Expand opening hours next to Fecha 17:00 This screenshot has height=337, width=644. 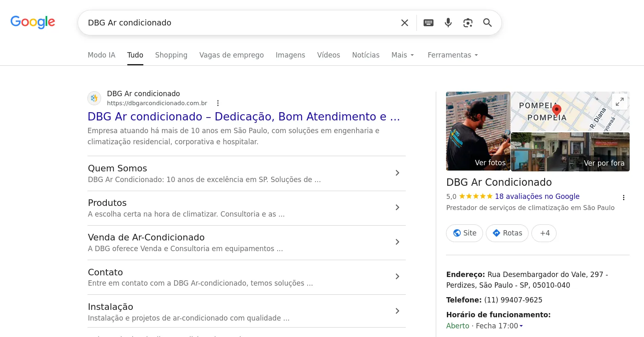click(521, 326)
